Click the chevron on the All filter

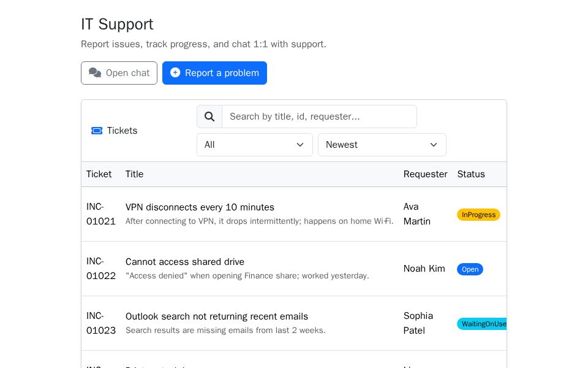(300, 145)
